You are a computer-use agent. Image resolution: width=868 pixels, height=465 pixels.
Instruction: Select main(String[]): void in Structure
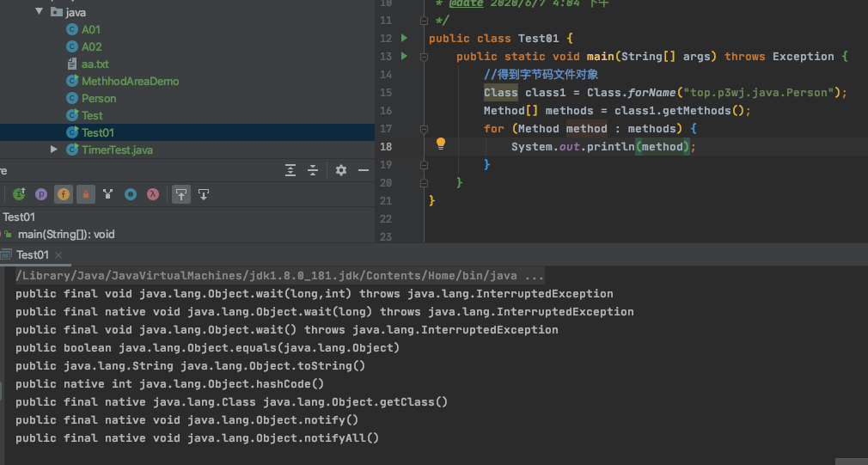[66, 234]
